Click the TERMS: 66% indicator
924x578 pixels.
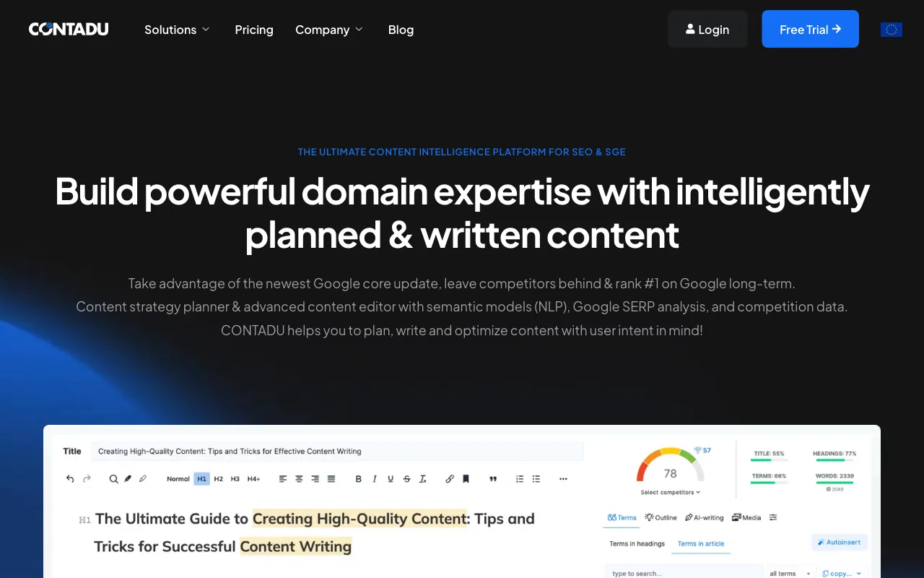(x=769, y=478)
